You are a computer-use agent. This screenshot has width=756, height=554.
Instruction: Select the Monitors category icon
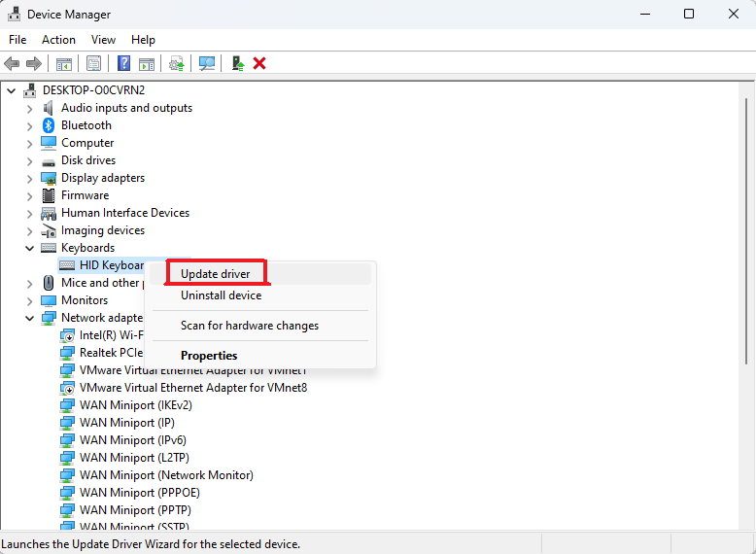click(49, 300)
